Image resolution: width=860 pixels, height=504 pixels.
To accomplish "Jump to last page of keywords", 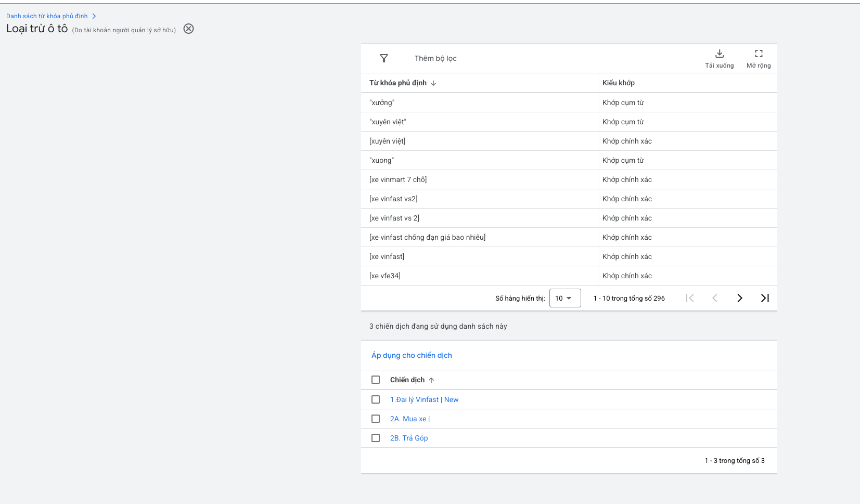I will click(x=765, y=298).
